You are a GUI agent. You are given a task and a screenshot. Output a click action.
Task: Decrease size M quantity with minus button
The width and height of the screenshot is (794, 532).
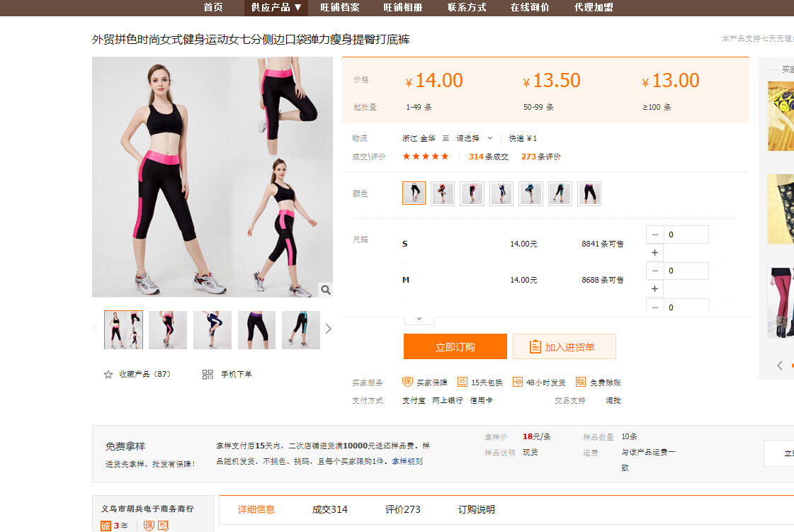point(654,271)
